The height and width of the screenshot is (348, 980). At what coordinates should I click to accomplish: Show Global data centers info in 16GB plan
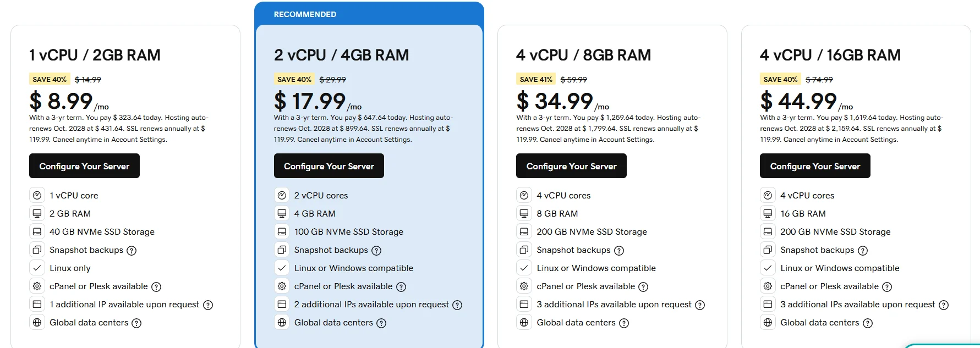click(x=868, y=323)
